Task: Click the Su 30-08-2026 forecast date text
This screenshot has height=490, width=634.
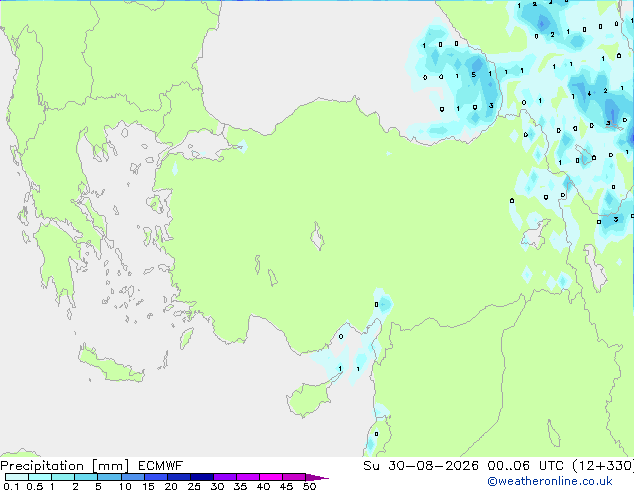Action: coord(421,466)
